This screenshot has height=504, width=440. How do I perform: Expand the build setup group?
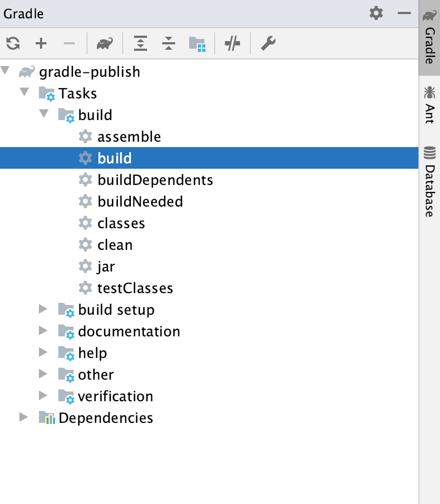click(x=43, y=309)
